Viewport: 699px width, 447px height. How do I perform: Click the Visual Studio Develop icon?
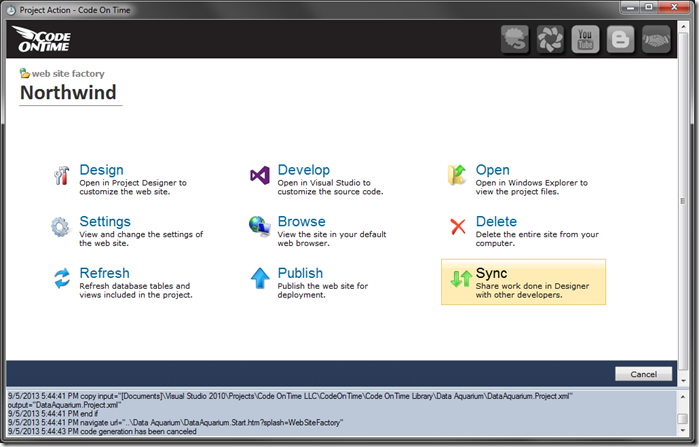pyautogui.click(x=259, y=176)
